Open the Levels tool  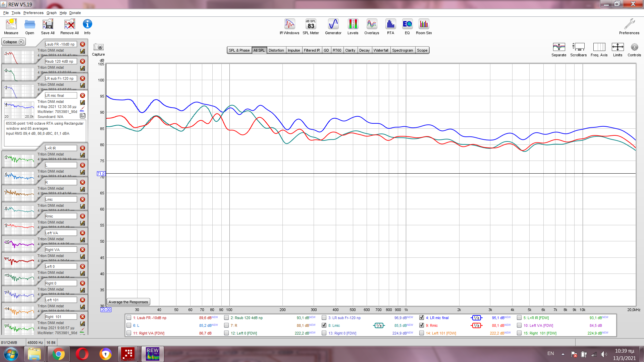pyautogui.click(x=353, y=26)
